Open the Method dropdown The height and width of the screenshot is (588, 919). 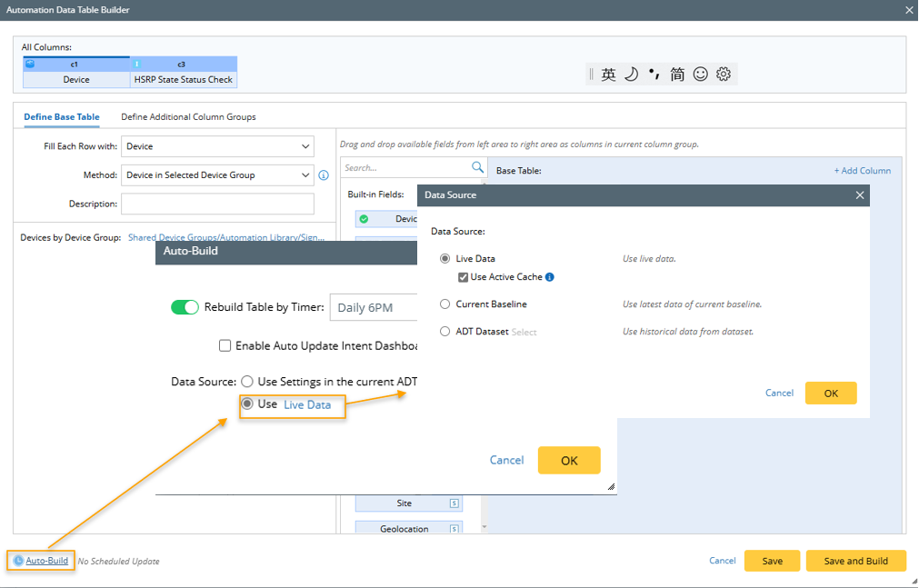point(217,175)
